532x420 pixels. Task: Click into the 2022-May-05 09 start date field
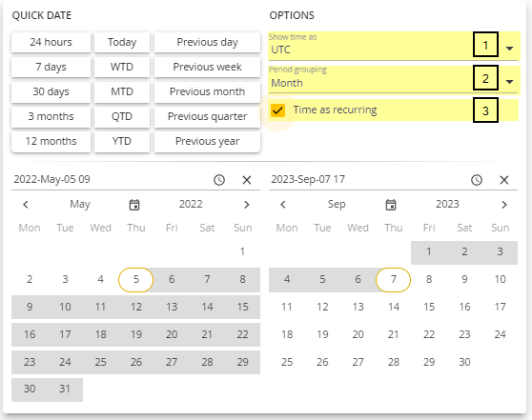(x=109, y=179)
